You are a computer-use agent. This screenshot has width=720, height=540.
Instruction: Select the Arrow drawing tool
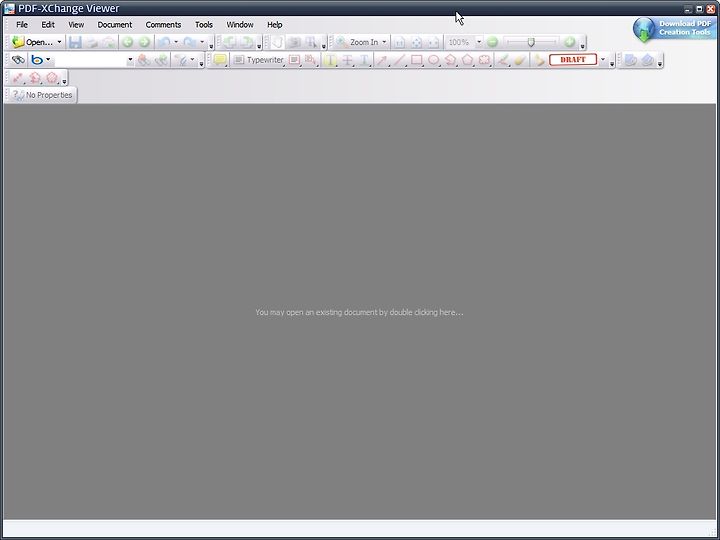(382, 60)
